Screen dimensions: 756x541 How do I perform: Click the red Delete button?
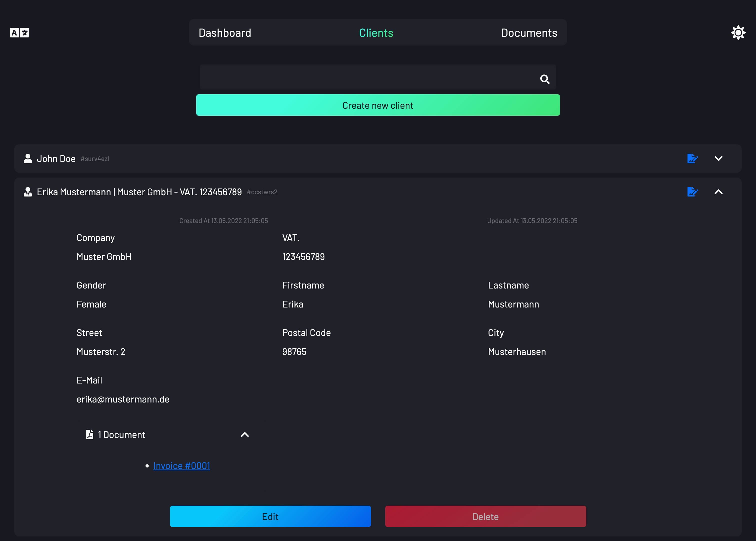pos(485,516)
